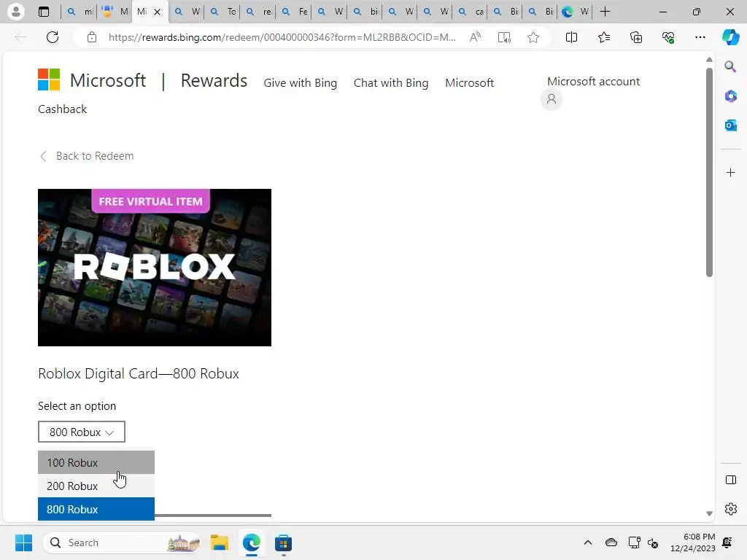Click the scrollbar down arrow
This screenshot has height=560, width=747.
[x=709, y=513]
